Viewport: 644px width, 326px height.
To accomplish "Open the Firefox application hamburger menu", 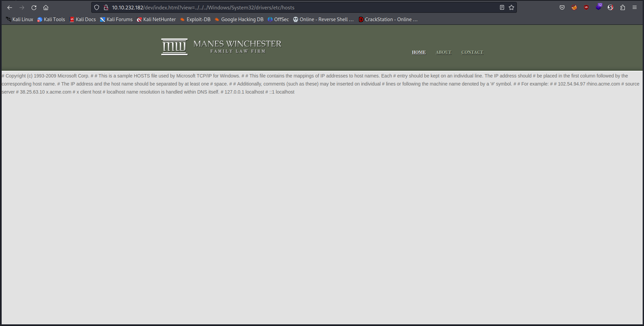I will pyautogui.click(x=635, y=7).
